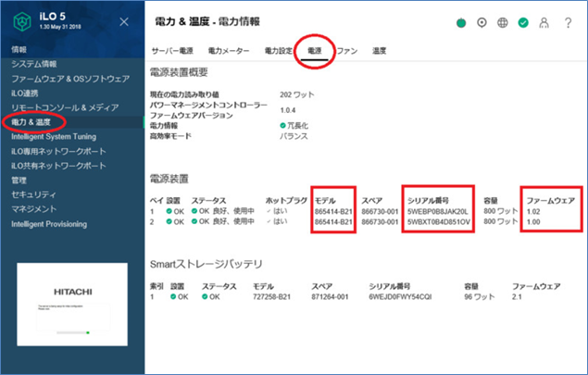Select 電力 & 温度 in the sidebar
The width and height of the screenshot is (588, 375).
pos(31,122)
